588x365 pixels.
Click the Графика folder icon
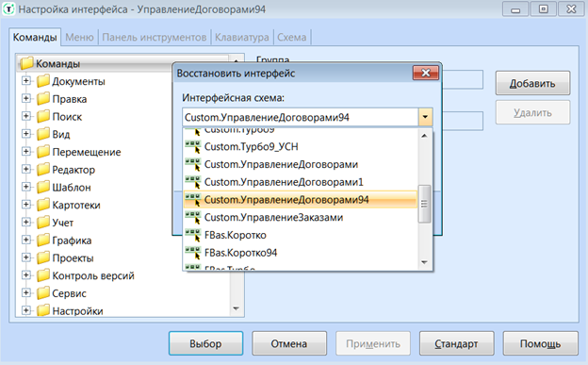tap(43, 240)
